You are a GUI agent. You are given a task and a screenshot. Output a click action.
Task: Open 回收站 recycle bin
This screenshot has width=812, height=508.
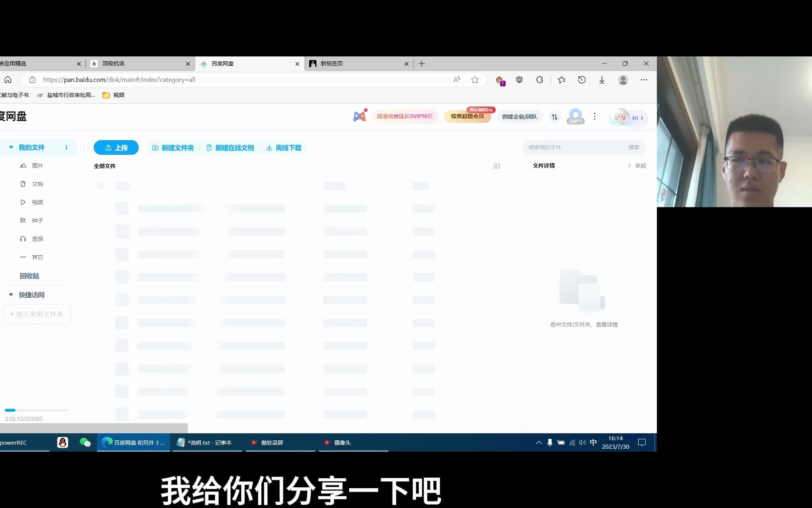click(x=29, y=276)
